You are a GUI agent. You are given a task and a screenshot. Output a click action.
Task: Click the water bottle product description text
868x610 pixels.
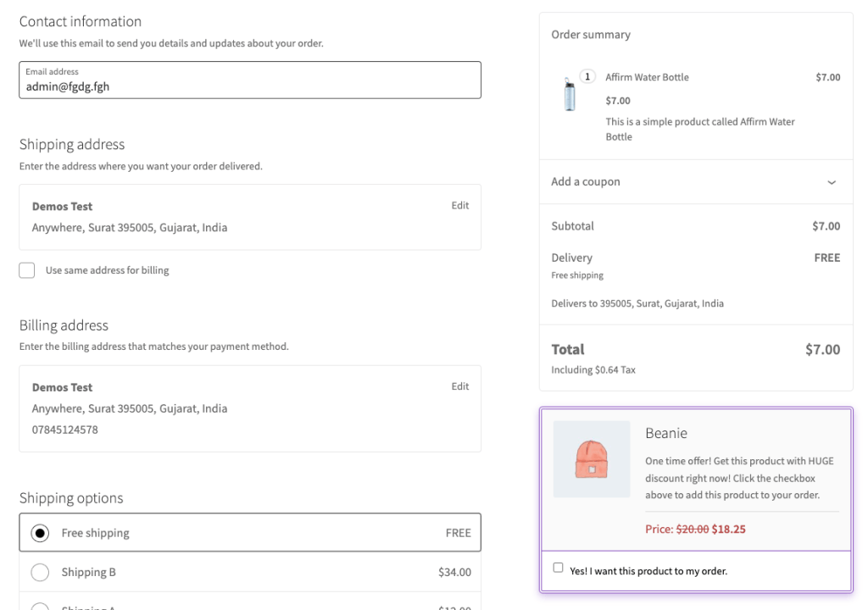coord(700,129)
